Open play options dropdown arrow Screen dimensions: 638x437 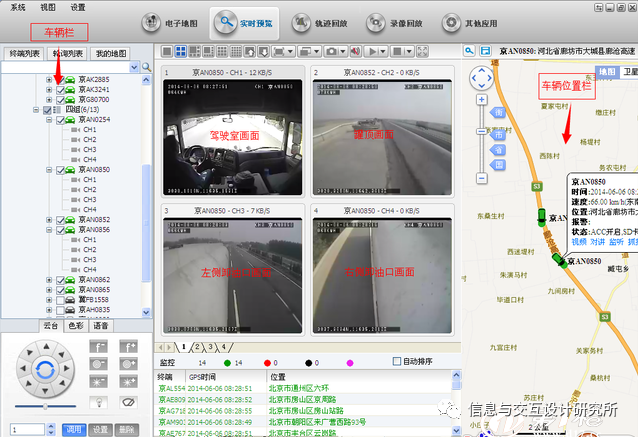click(x=383, y=52)
